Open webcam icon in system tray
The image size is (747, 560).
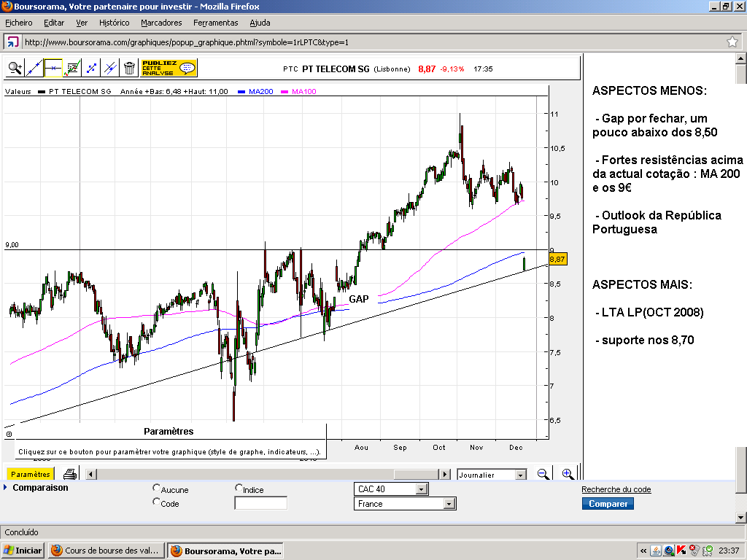pos(669,551)
